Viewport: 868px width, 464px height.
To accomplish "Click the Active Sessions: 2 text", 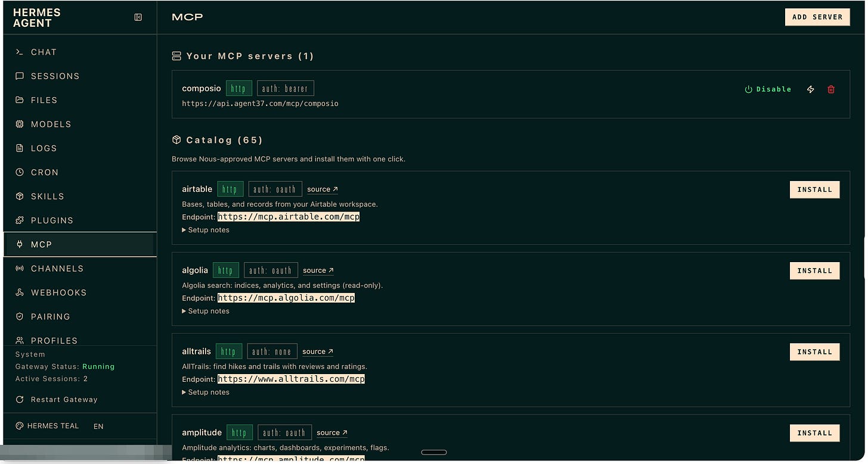I will 52,379.
